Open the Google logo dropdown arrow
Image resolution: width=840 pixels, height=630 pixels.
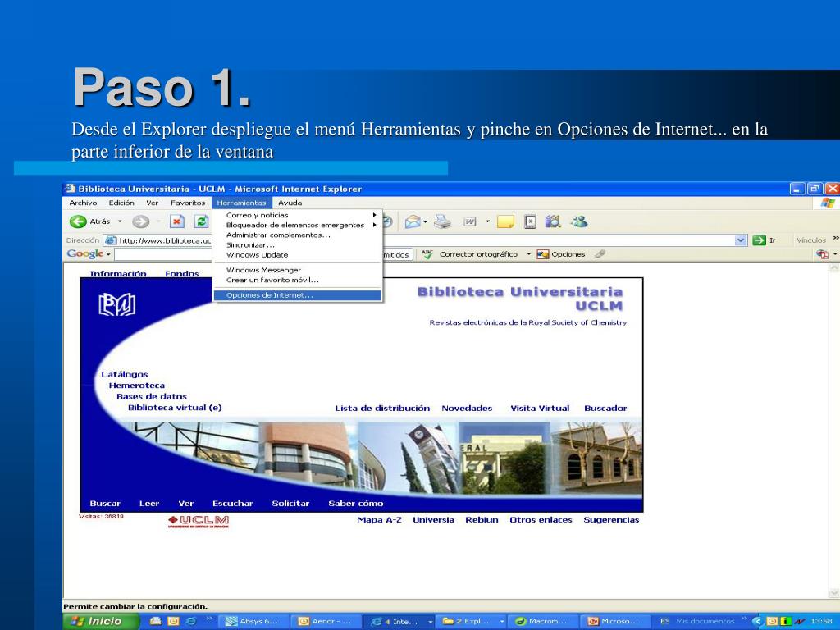(108, 254)
